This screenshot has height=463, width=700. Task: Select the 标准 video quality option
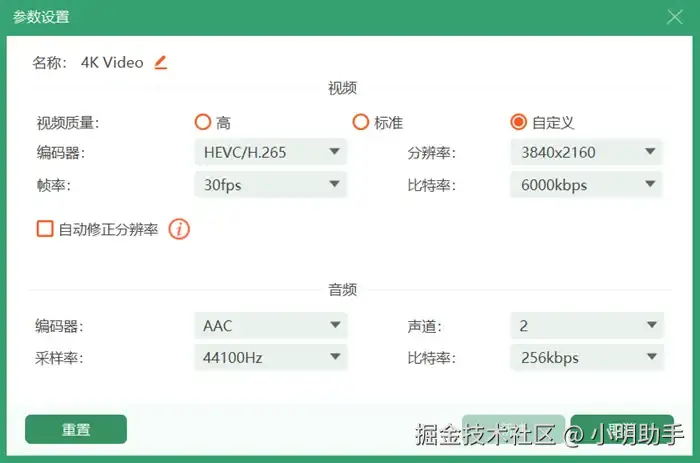click(x=361, y=122)
